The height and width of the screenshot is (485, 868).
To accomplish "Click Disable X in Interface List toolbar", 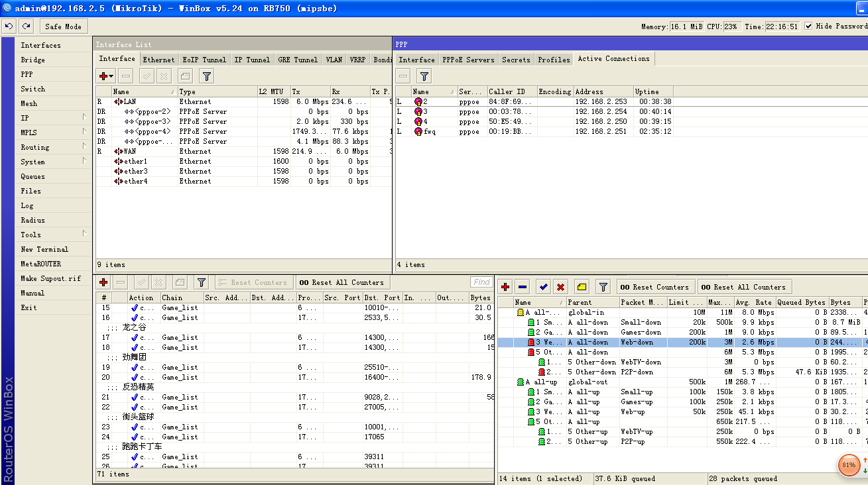I will (x=164, y=76).
